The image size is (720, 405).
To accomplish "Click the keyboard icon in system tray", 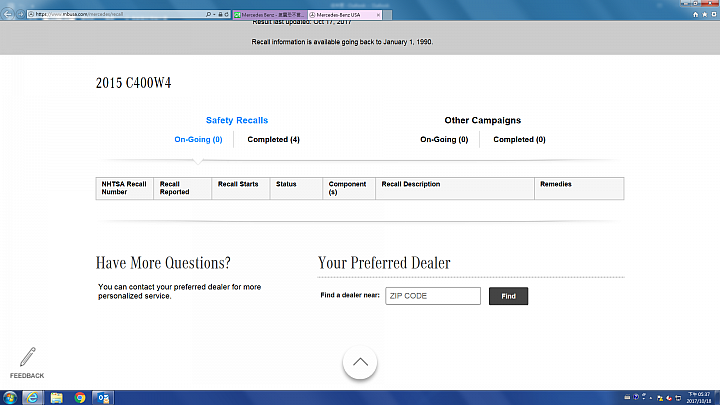I will click(x=627, y=398).
